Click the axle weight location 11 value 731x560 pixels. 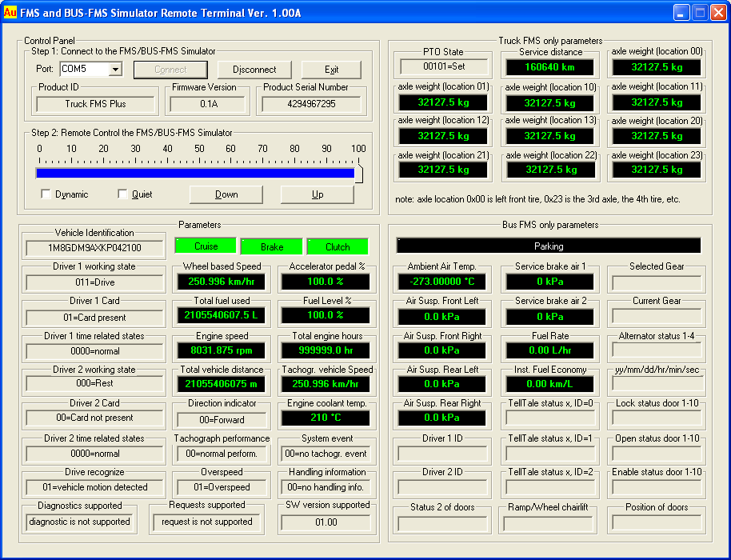point(657,102)
